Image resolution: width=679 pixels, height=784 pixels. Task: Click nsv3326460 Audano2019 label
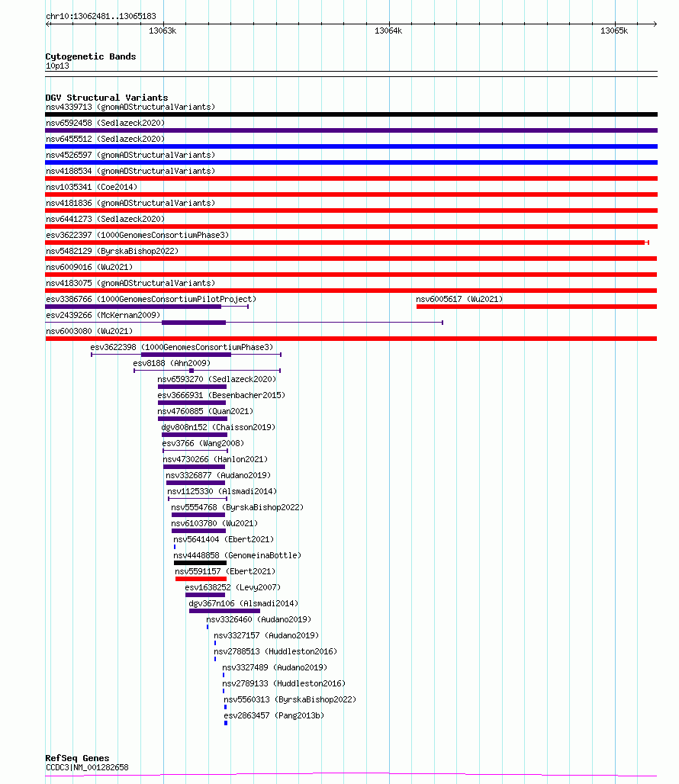[x=259, y=619]
